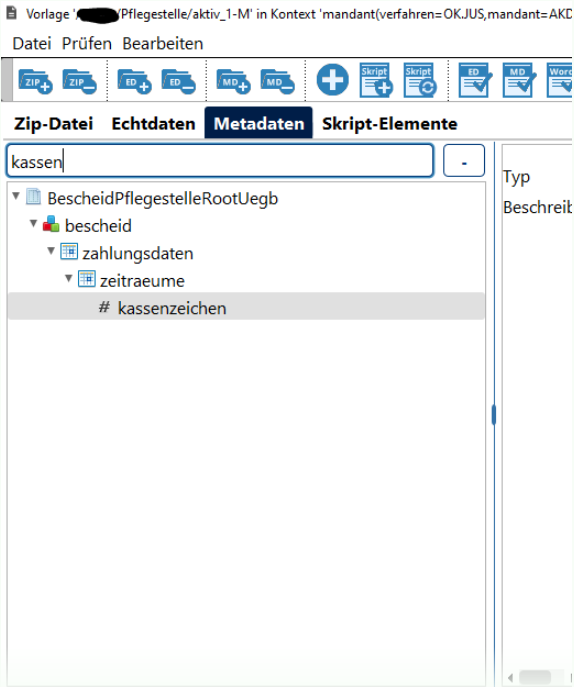Click the remove MD folder icon
Viewport: 574px width, 687px height.
click(x=278, y=81)
